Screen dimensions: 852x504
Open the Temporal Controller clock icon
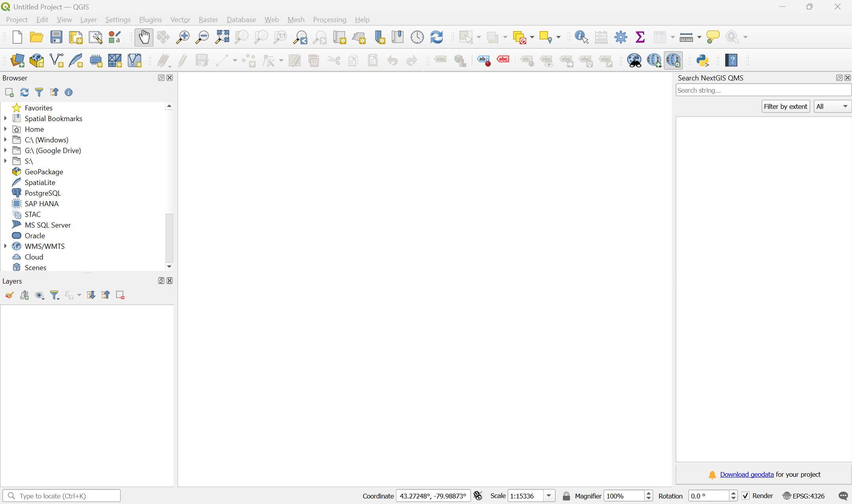coord(417,37)
